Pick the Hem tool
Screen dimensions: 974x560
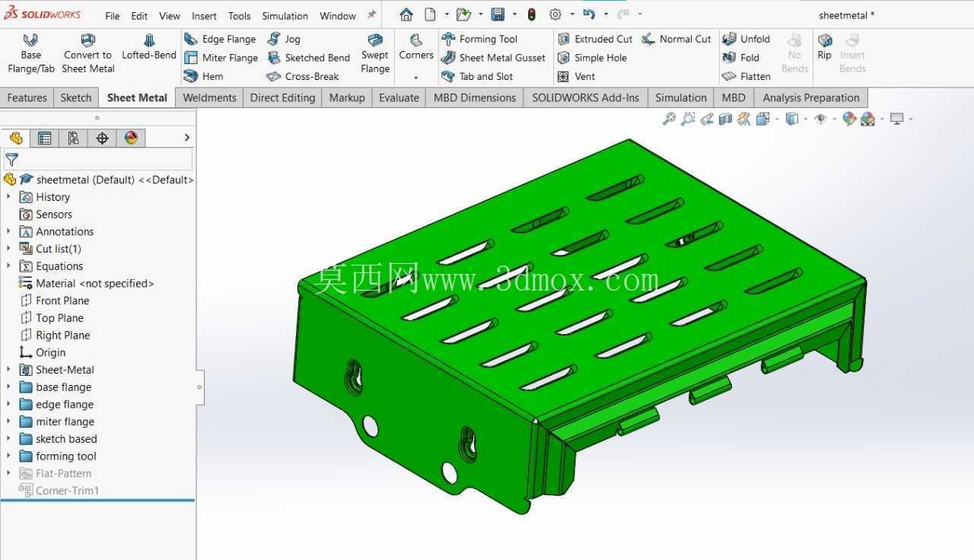click(204, 76)
